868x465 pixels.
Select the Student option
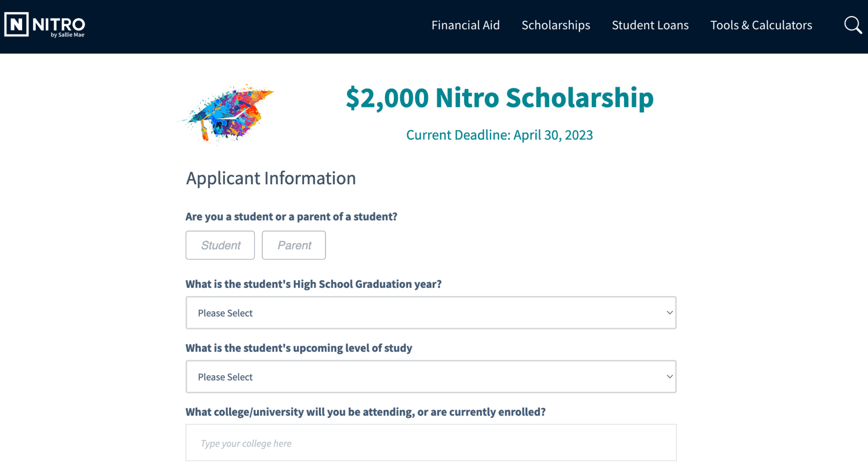(220, 245)
